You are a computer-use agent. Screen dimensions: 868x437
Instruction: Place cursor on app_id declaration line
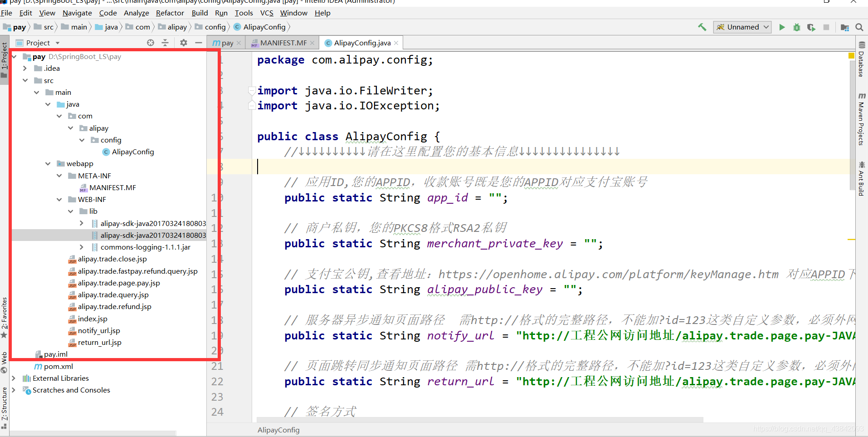click(x=396, y=198)
